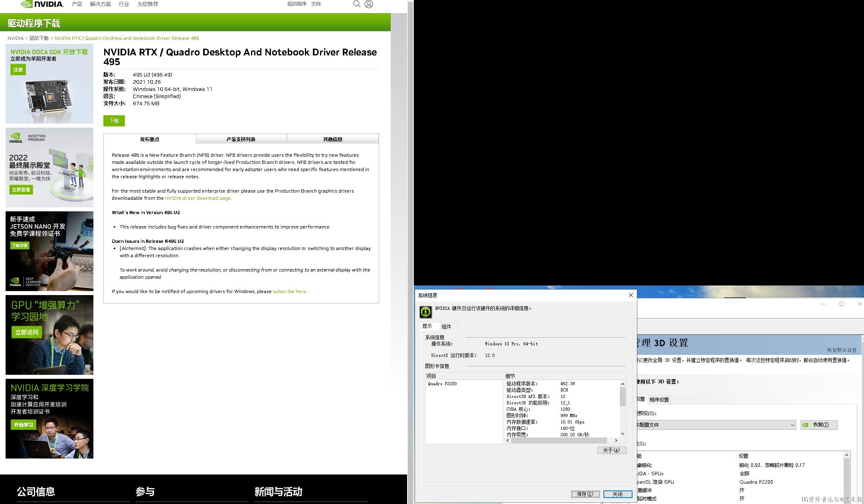
Task: Click up arrow of 3D settings list scrollbar
Action: click(846, 455)
